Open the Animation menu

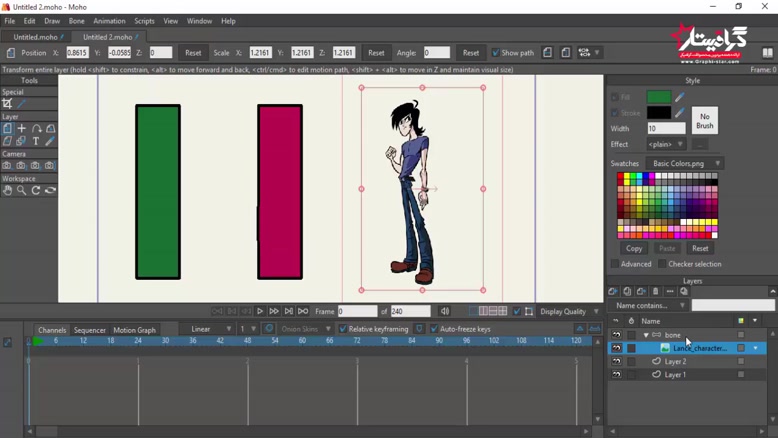point(109,21)
